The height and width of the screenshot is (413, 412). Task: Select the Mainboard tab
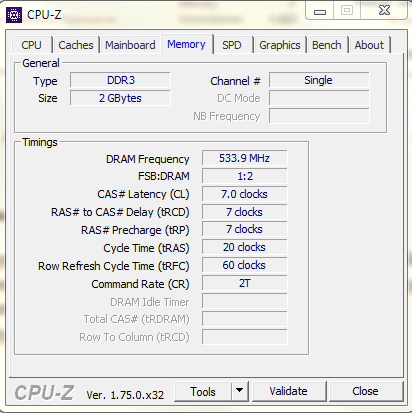coord(130,45)
